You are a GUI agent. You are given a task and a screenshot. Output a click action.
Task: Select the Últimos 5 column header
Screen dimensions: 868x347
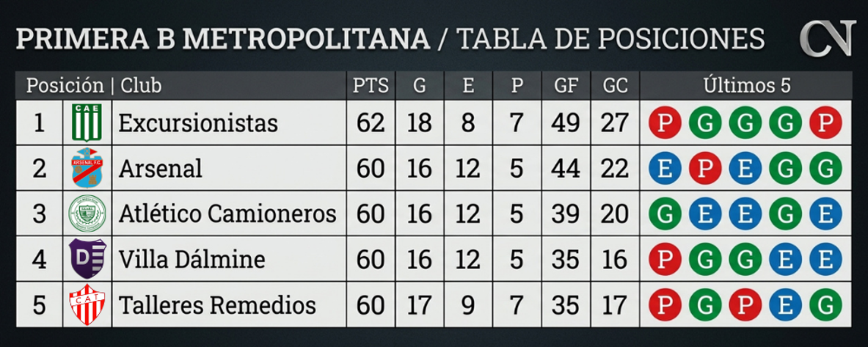tap(747, 86)
